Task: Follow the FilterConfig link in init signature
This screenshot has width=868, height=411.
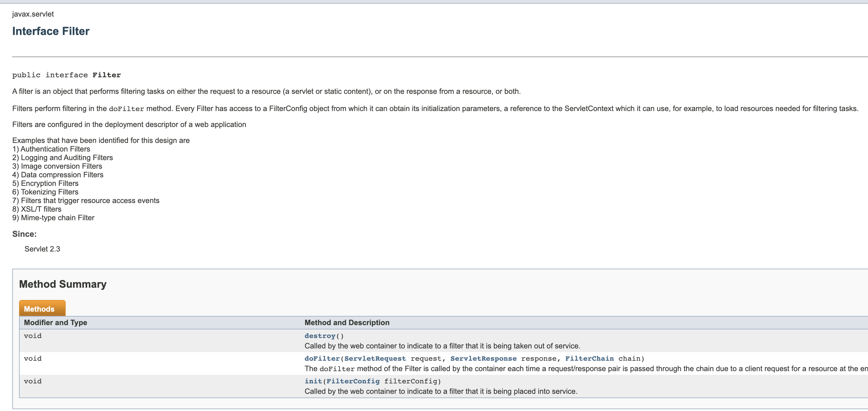Action: [353, 381]
